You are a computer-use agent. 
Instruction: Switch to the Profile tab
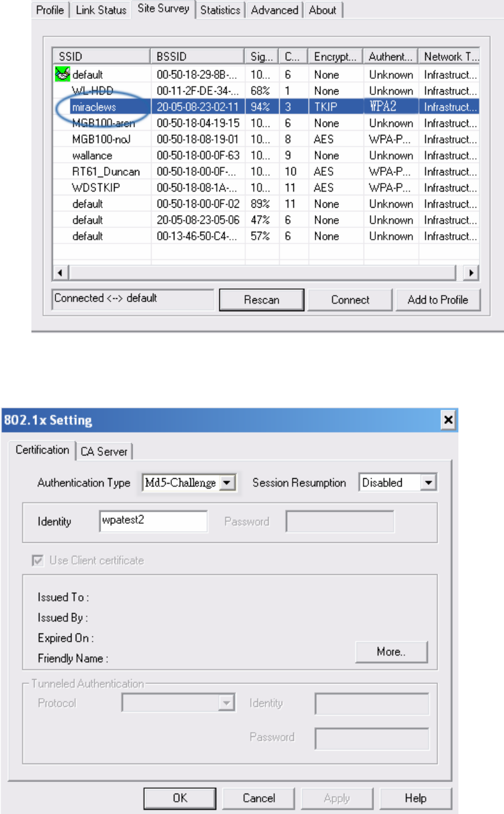(x=51, y=10)
